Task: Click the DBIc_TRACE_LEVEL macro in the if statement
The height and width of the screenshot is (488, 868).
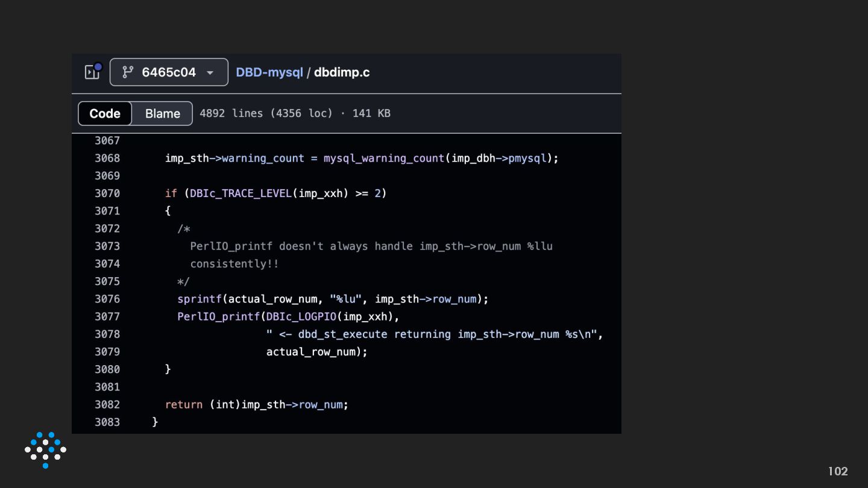Action: tap(241, 193)
